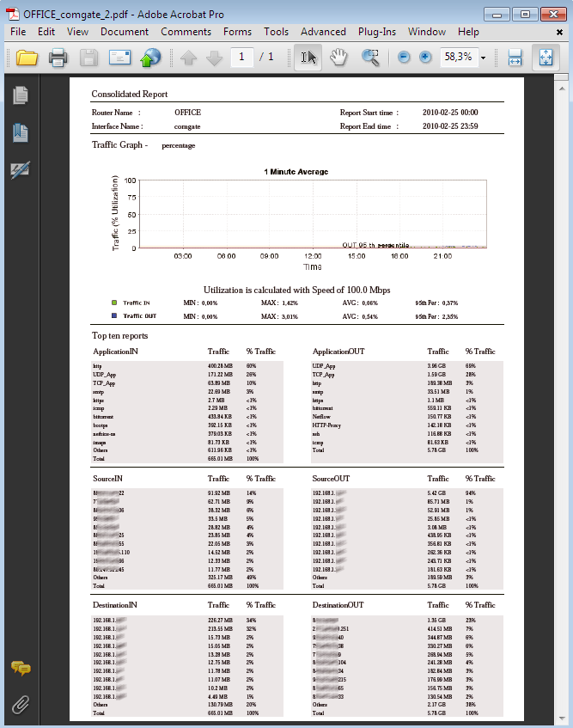Viewport: 573px width, 728px height.
Task: Toggle scrolling fit-width page mode
Action: [515, 58]
